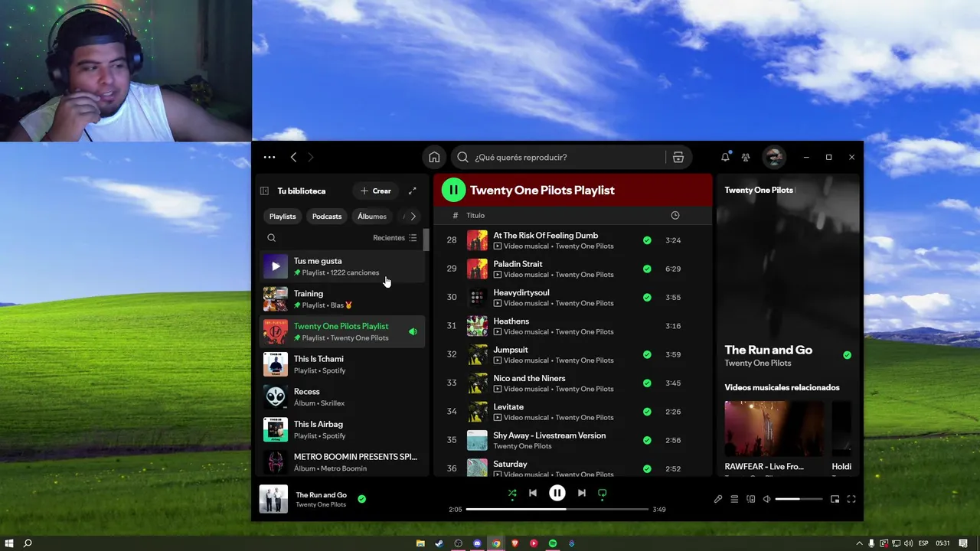Open Discord from the taskbar
Screen dimensions: 980x551
(477, 543)
